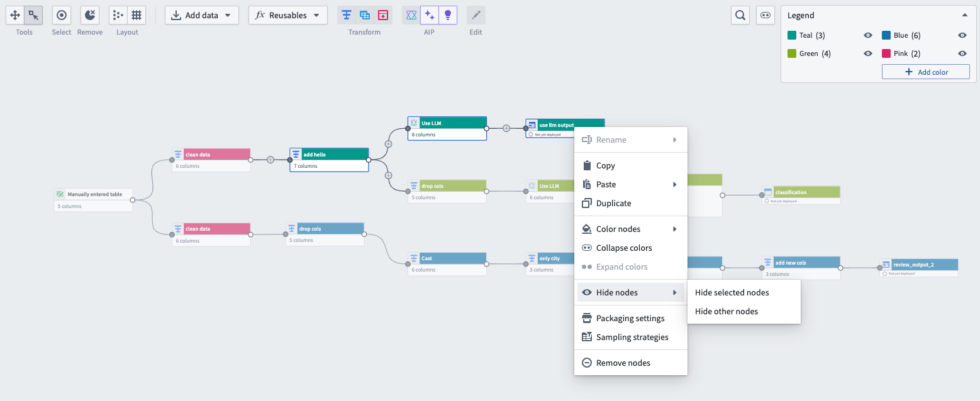
Task: Click the plus connector between Use LLM and use llm output
Action: (506, 128)
